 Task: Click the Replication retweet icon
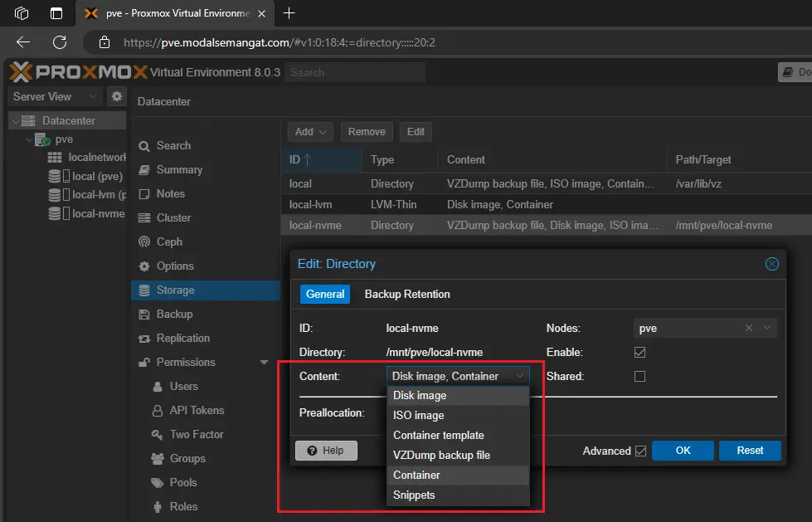(x=144, y=339)
